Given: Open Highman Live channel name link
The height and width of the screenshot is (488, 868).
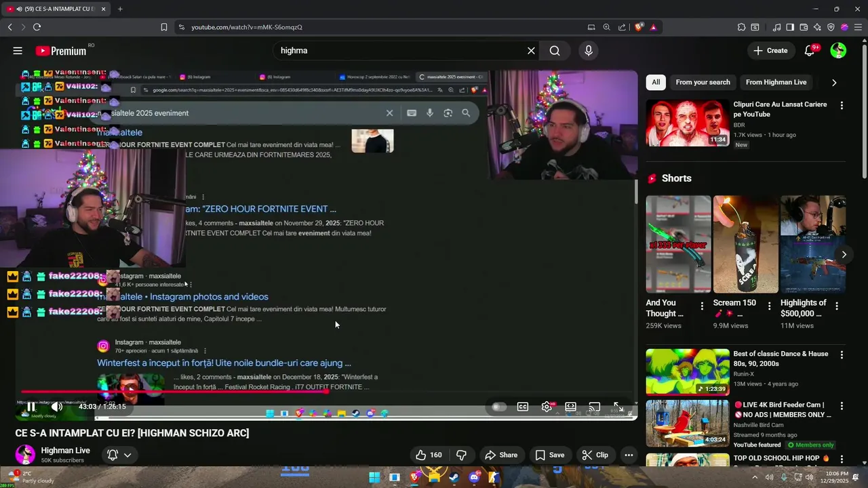Looking at the screenshot, I should 65,450.
